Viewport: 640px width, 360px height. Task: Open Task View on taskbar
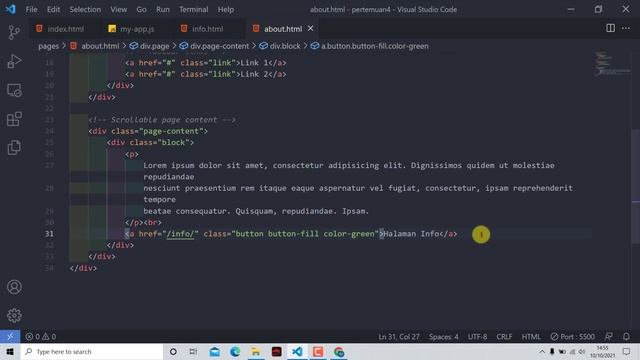point(193,351)
